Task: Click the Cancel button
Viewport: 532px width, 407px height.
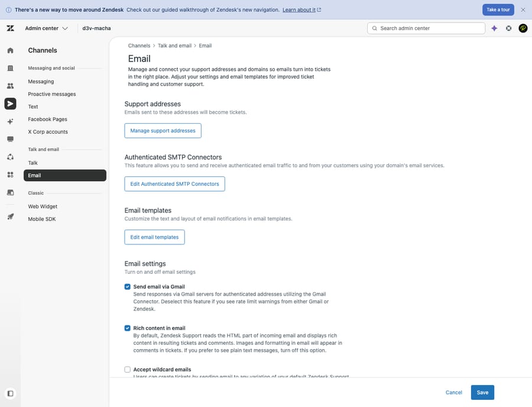Action: coord(453,392)
